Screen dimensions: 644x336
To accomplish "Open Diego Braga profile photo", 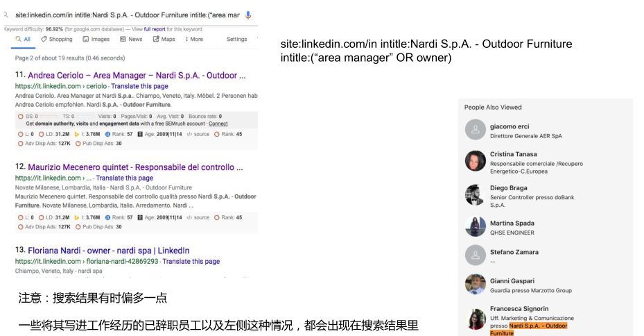I will tap(475, 195).
